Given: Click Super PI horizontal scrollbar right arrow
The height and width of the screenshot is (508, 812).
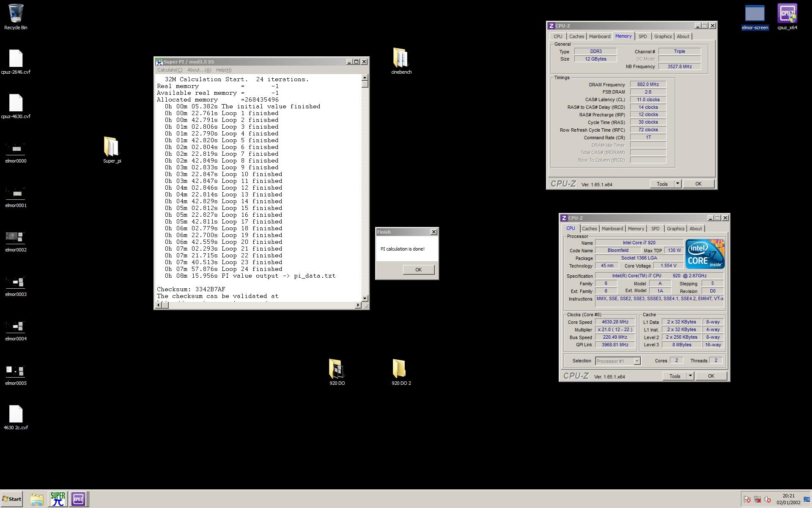Looking at the screenshot, I should tap(358, 305).
